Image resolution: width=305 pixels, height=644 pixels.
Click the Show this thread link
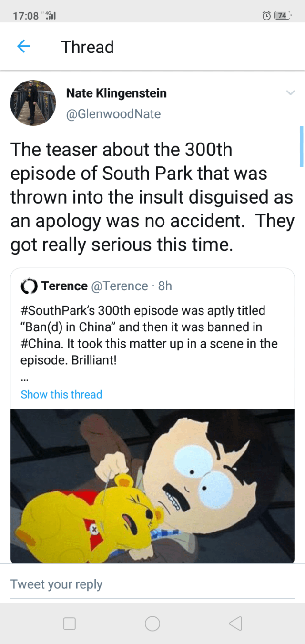tap(61, 395)
